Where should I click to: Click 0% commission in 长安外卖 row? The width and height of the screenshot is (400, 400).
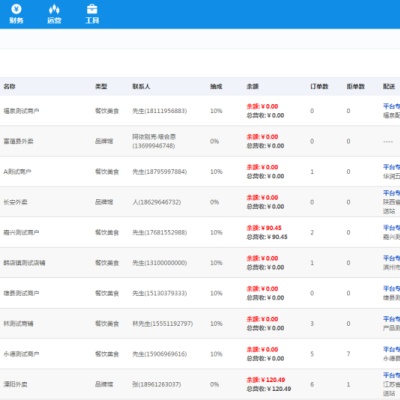215,202
